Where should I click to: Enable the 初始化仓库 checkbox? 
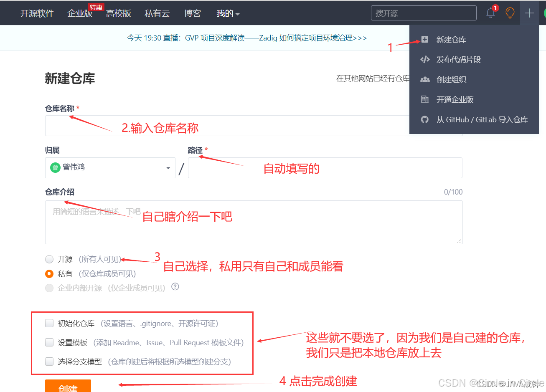point(49,323)
